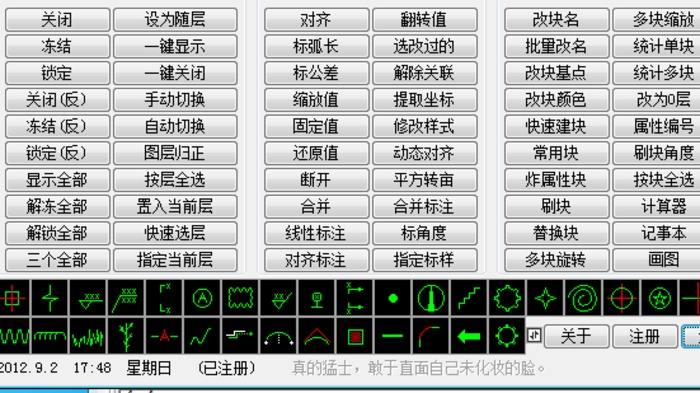Viewport: 700px width, 393px height.
Task: Select the comb hatch line icon
Action: (x=50, y=336)
